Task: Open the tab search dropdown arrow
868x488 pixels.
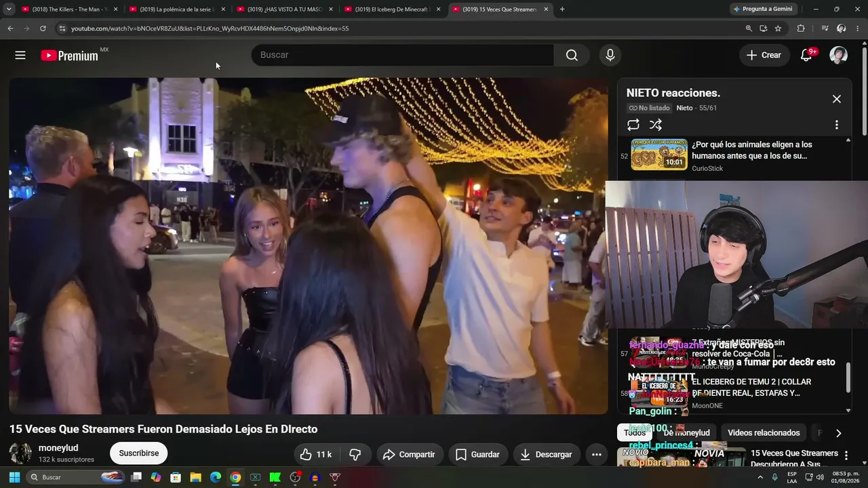Action: click(x=9, y=9)
